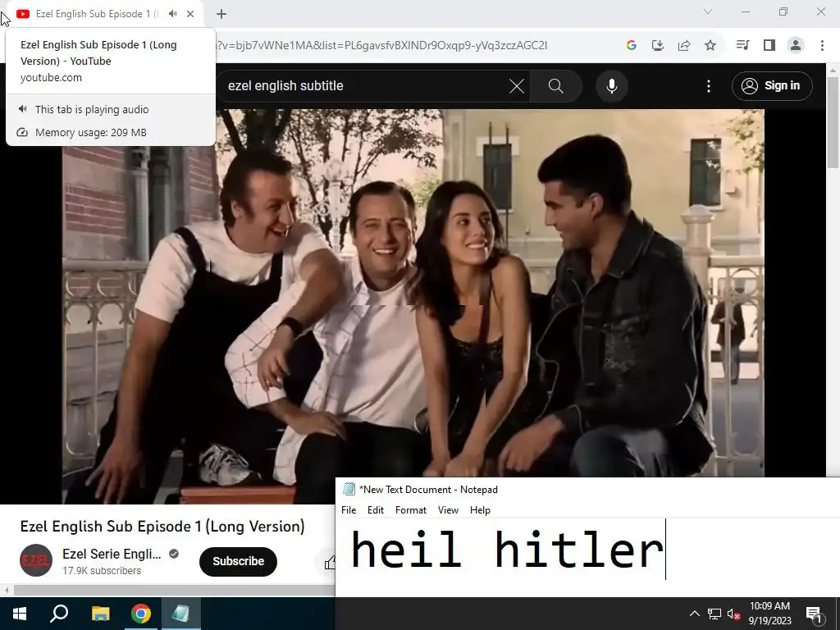Screen dimensions: 840x630
Task: Open the taskbar clock and date
Action: [769, 614]
